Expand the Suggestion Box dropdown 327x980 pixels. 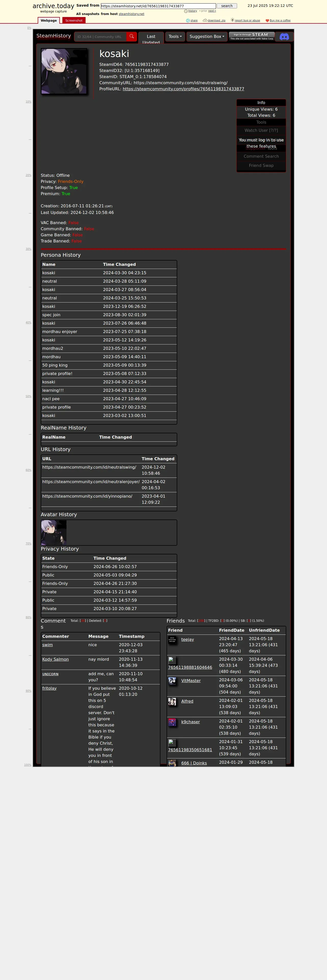tap(207, 37)
